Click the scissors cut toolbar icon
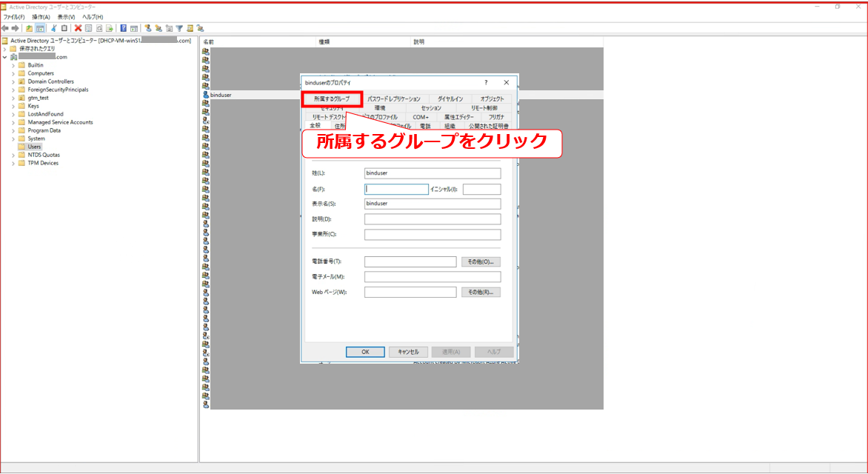The width and height of the screenshot is (868, 474). [54, 28]
